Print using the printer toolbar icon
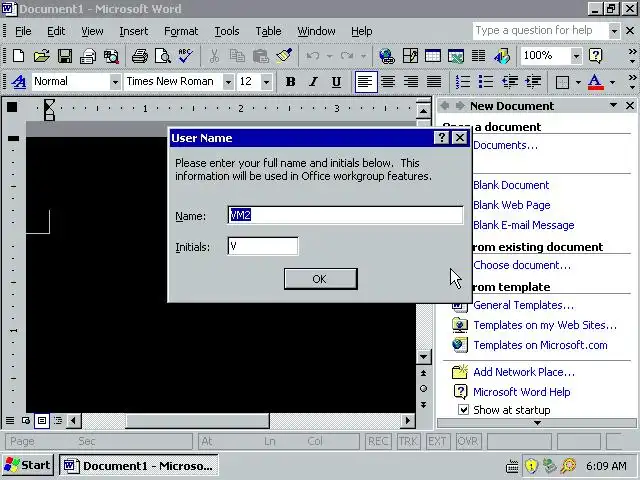The image size is (640, 480). tap(140, 56)
